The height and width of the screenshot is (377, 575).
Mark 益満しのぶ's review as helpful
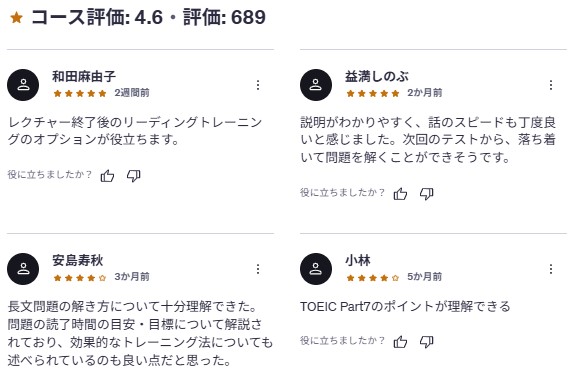click(400, 194)
